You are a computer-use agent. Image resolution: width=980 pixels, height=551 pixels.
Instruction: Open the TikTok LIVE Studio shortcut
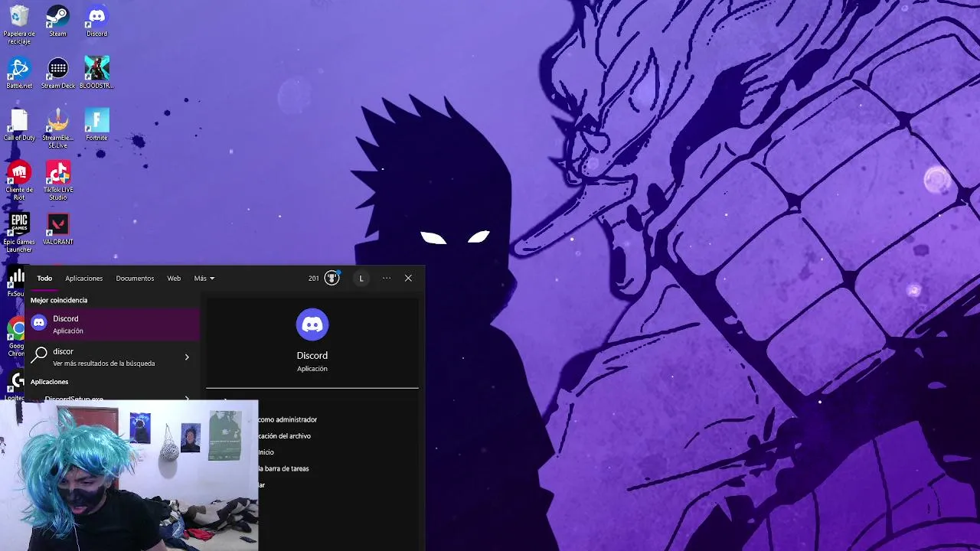tap(58, 181)
